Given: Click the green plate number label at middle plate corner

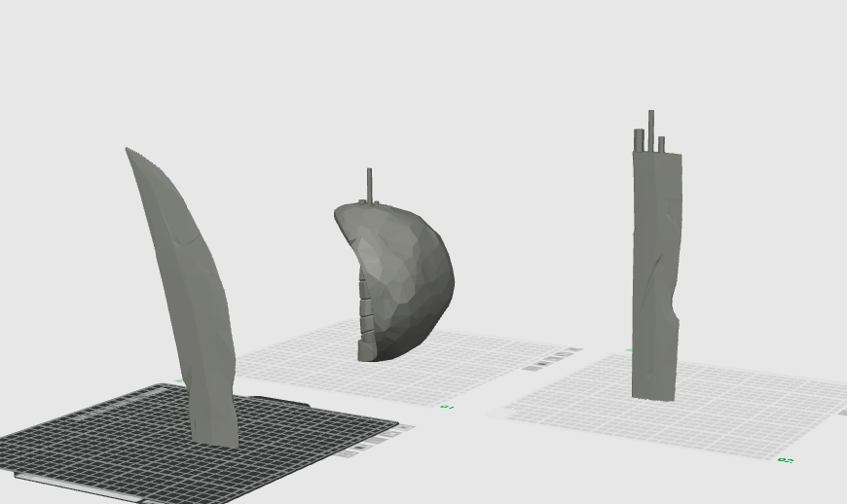Looking at the screenshot, I should (447, 407).
